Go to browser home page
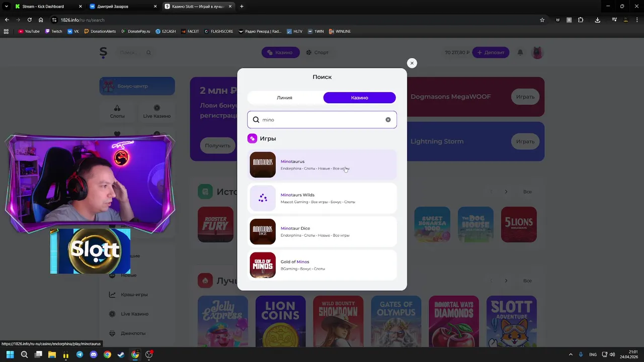 41,20
